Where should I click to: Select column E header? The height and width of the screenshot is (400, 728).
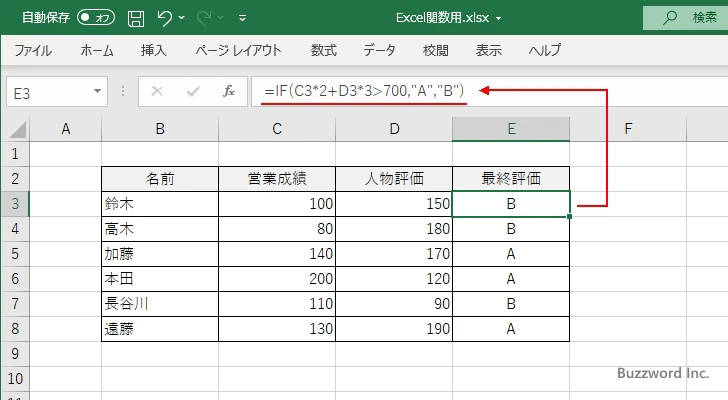511,129
